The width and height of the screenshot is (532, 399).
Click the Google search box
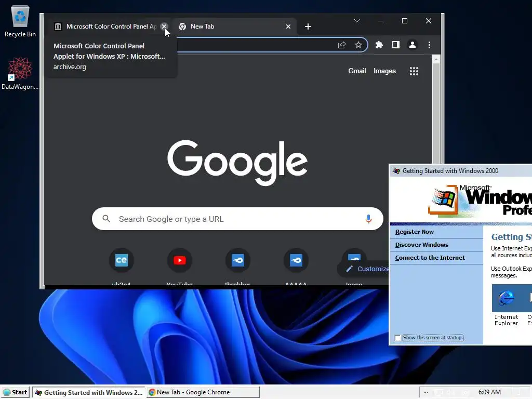(237, 219)
